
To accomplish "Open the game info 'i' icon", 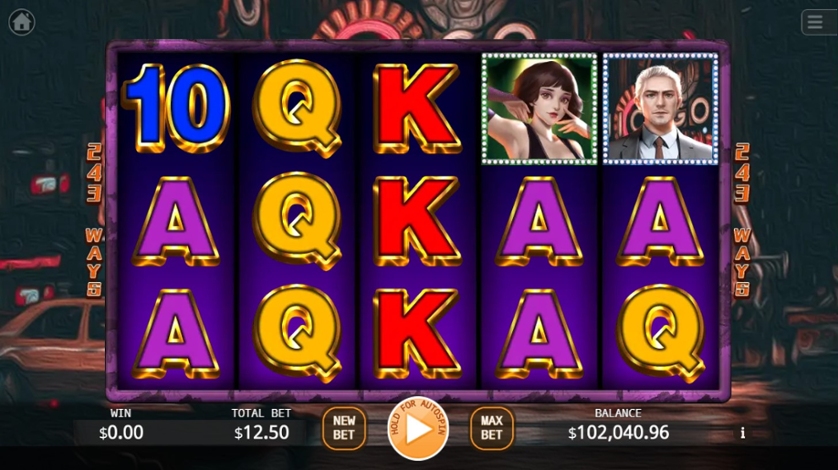I will tap(742, 433).
